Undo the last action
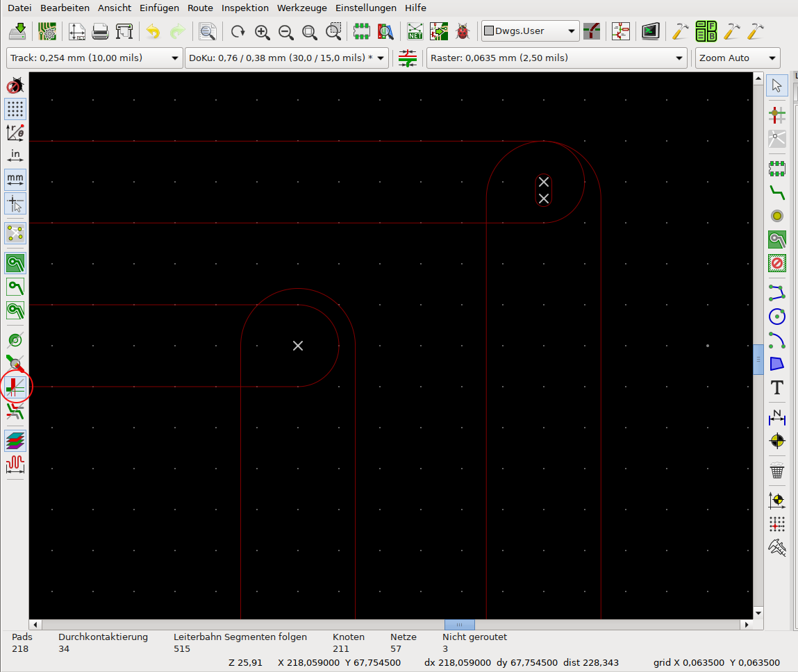Screen dimensions: 798x672 tap(153, 31)
